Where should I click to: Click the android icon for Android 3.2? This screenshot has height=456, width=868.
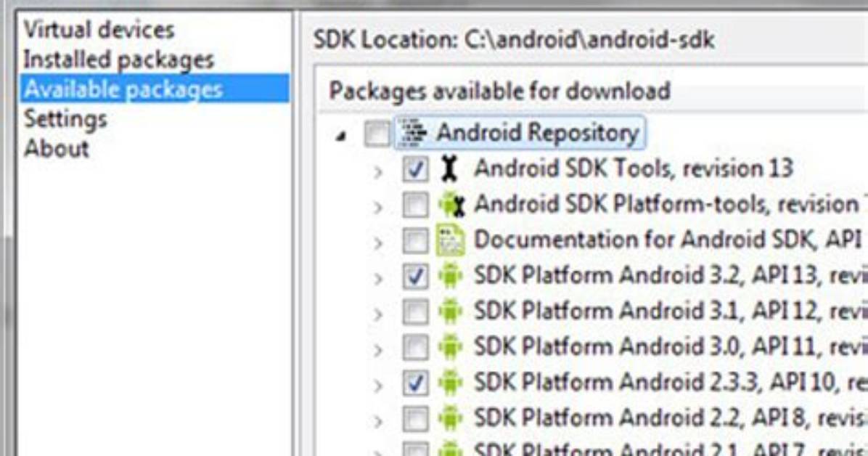[x=450, y=275]
